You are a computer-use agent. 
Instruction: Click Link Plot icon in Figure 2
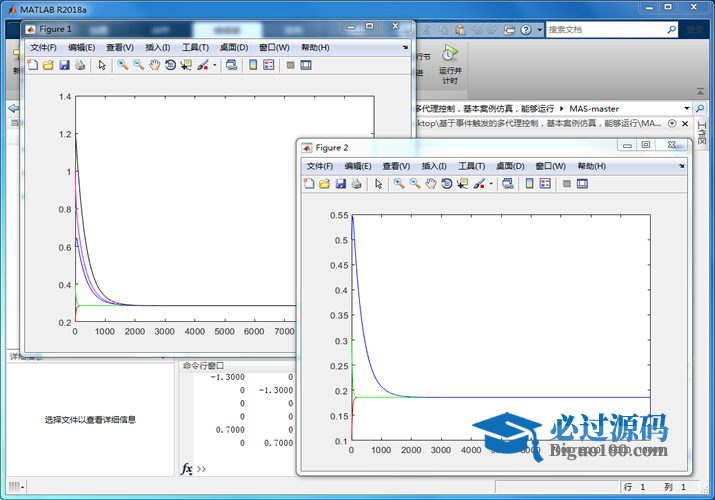point(508,184)
